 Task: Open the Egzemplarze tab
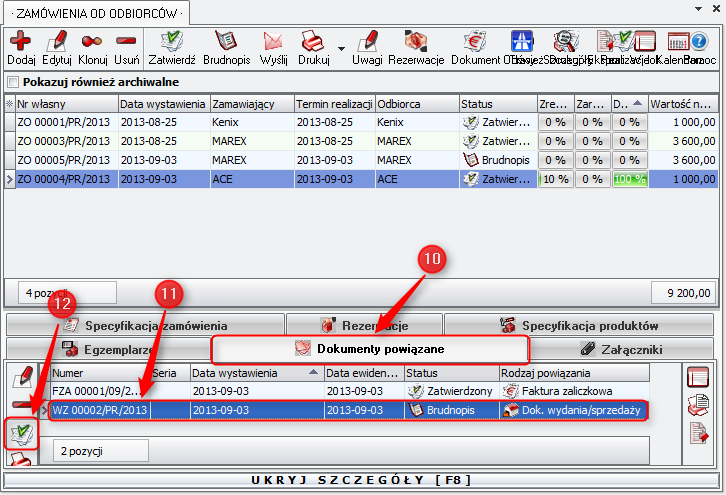pyautogui.click(x=108, y=349)
